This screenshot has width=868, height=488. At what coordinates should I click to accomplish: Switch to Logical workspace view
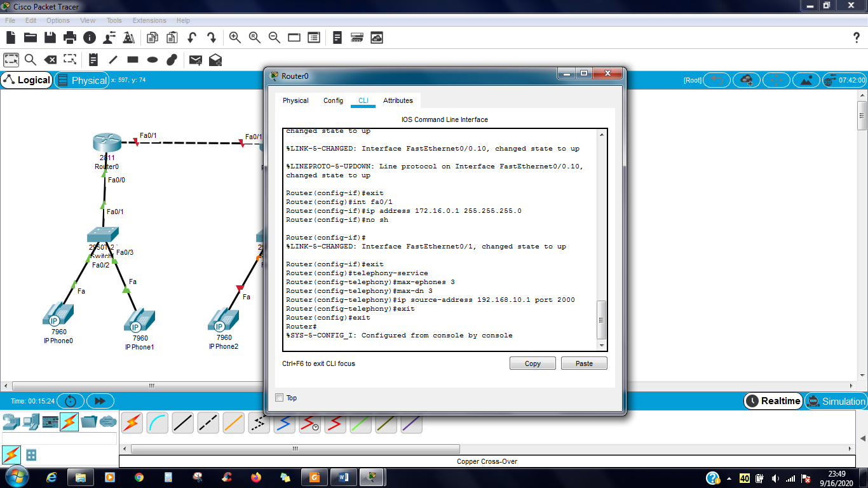27,80
